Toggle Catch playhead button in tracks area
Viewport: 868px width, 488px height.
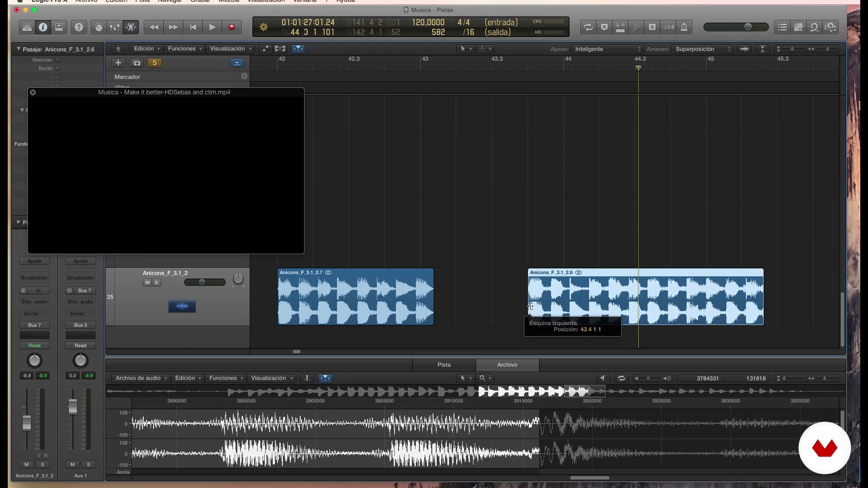tap(298, 49)
